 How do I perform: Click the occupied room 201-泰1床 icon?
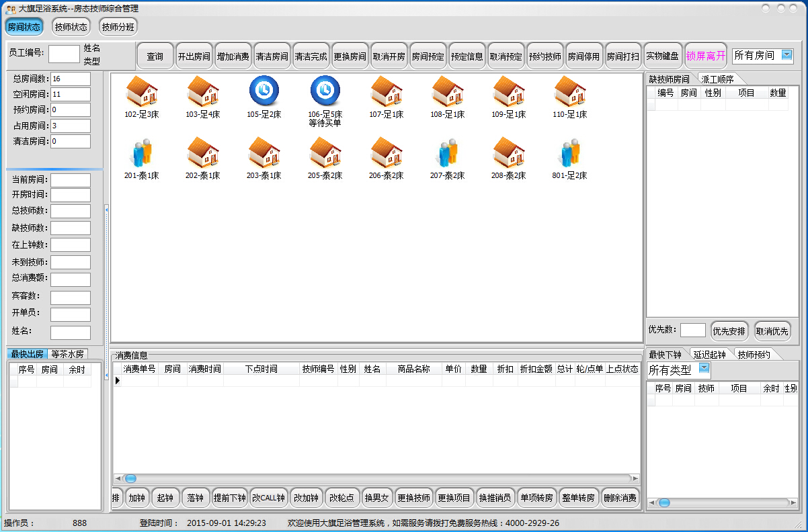[x=142, y=154]
